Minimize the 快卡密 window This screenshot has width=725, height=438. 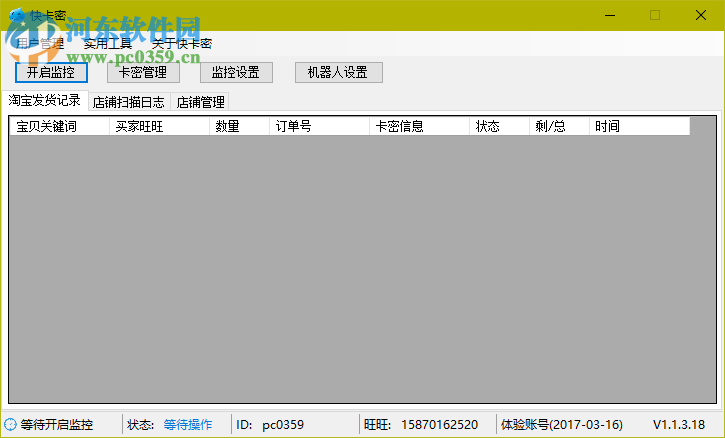610,15
